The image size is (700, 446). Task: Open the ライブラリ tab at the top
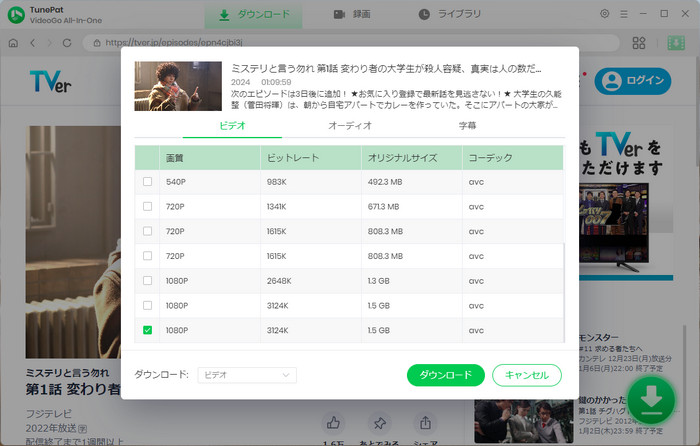click(450, 15)
